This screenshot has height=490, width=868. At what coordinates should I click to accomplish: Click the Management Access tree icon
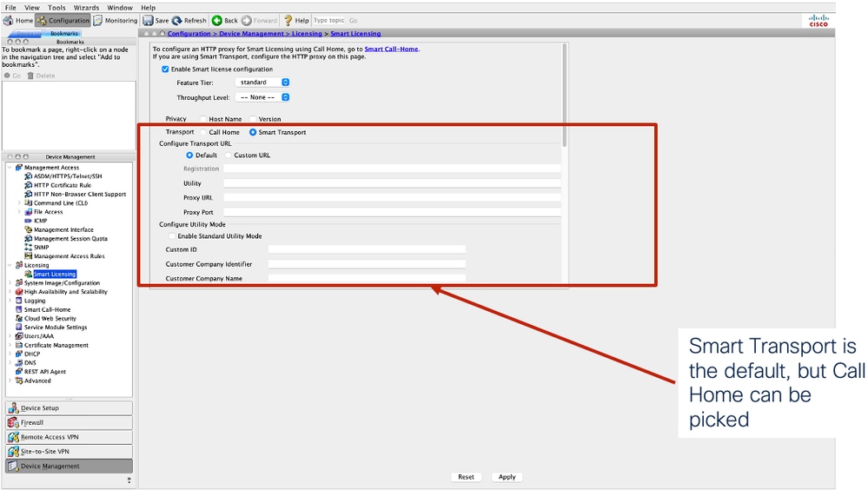click(19, 167)
